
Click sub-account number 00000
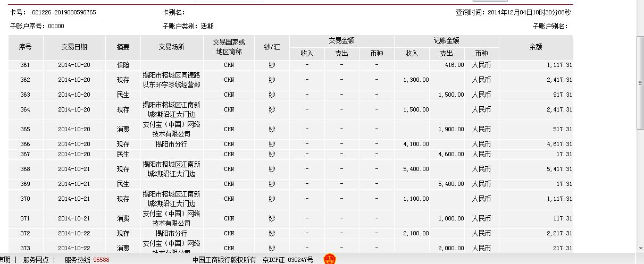[56, 26]
